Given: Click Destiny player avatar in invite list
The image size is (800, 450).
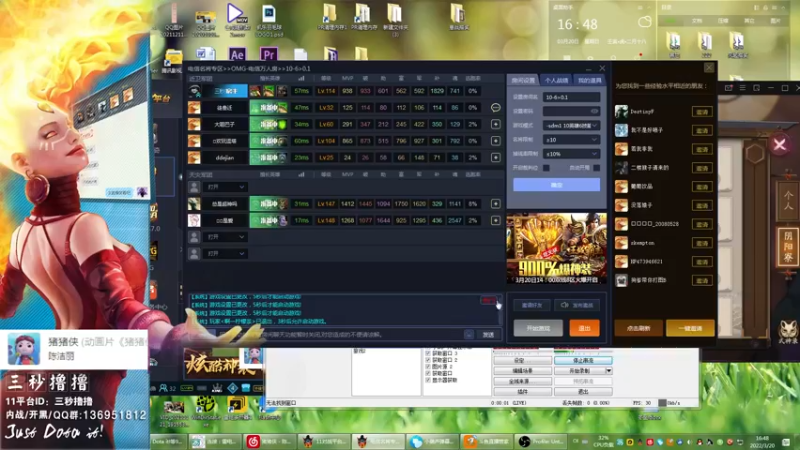Looking at the screenshot, I should pyautogui.click(x=621, y=111).
